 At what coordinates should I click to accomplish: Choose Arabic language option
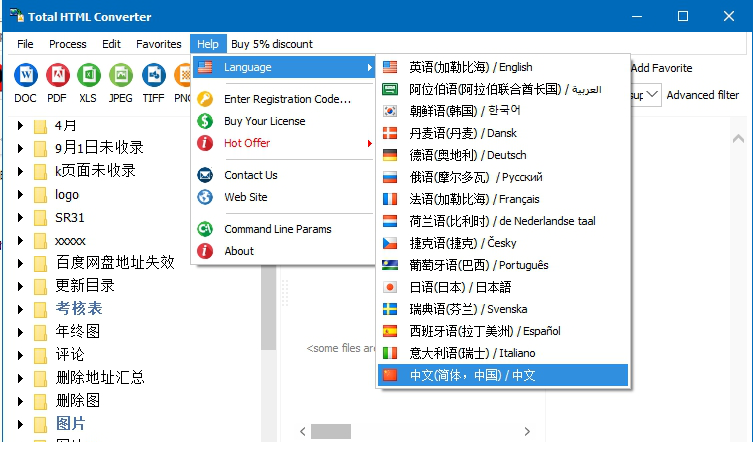(503, 89)
